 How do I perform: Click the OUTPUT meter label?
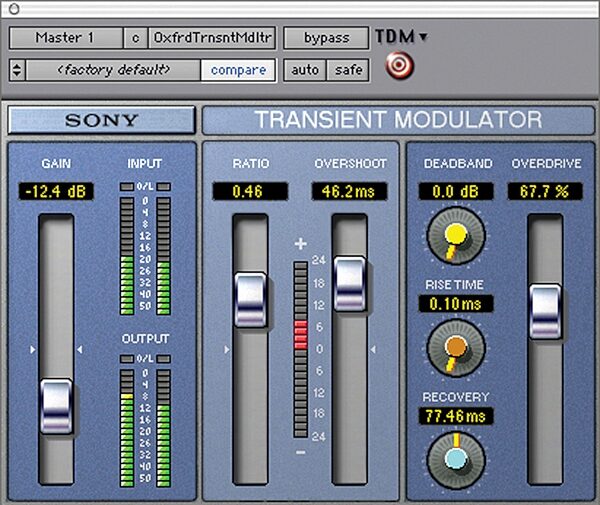pos(145,339)
